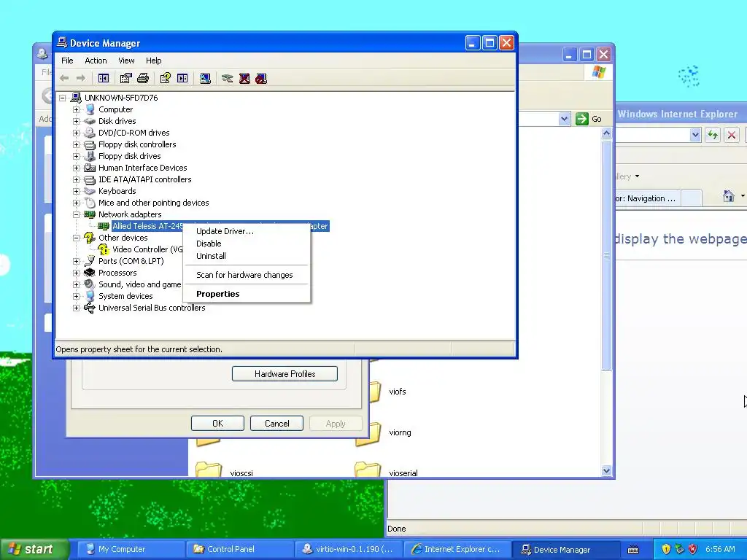
Task: Select the Mice and other pointing devices icon
Action: click(90, 203)
